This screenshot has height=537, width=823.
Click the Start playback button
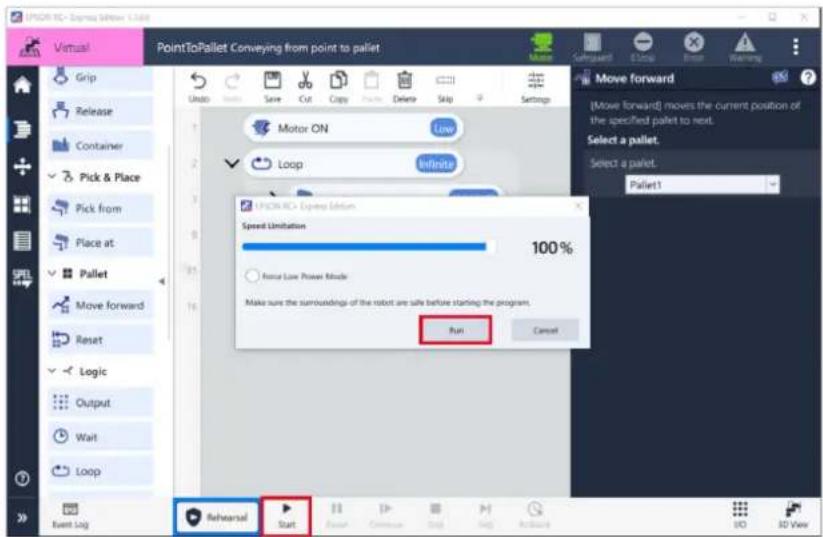287,516
